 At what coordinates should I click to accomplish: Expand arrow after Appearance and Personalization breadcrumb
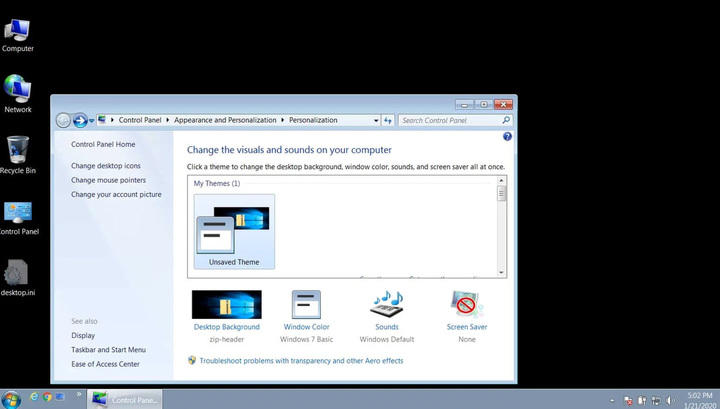tap(282, 120)
